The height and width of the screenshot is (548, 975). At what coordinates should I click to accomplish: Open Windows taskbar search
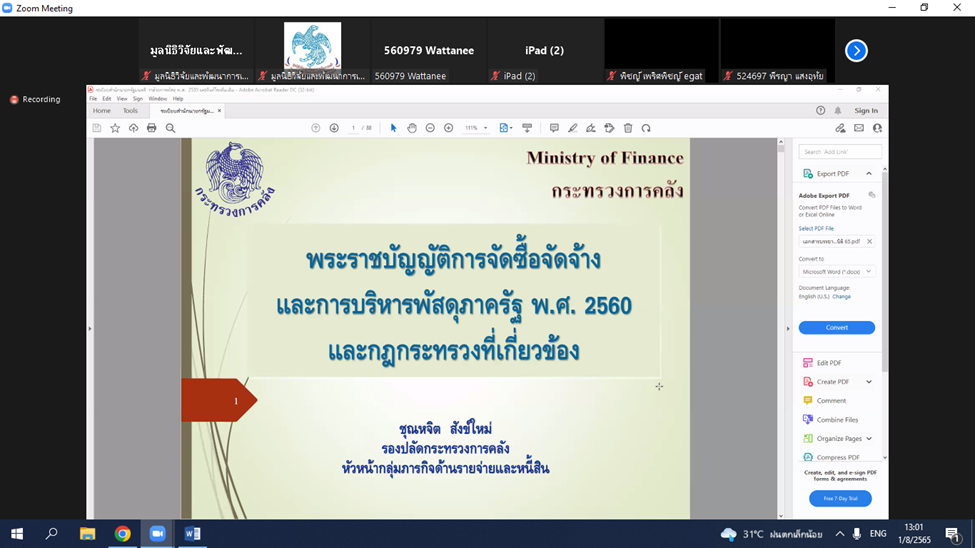(x=52, y=534)
